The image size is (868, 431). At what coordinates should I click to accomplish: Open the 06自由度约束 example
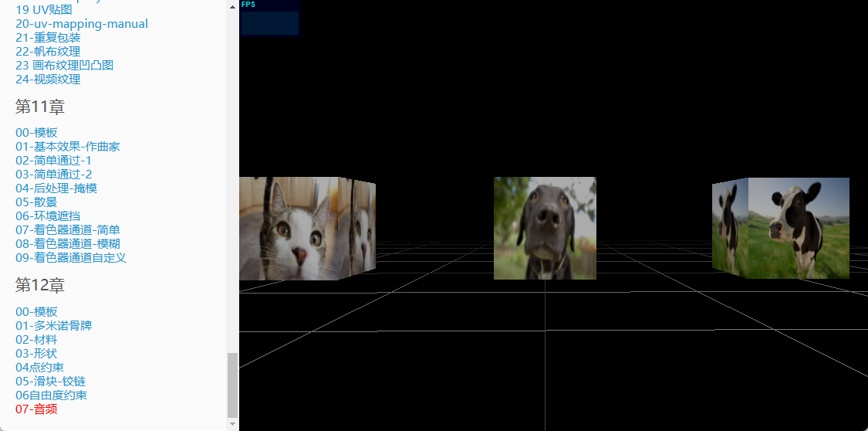point(51,395)
